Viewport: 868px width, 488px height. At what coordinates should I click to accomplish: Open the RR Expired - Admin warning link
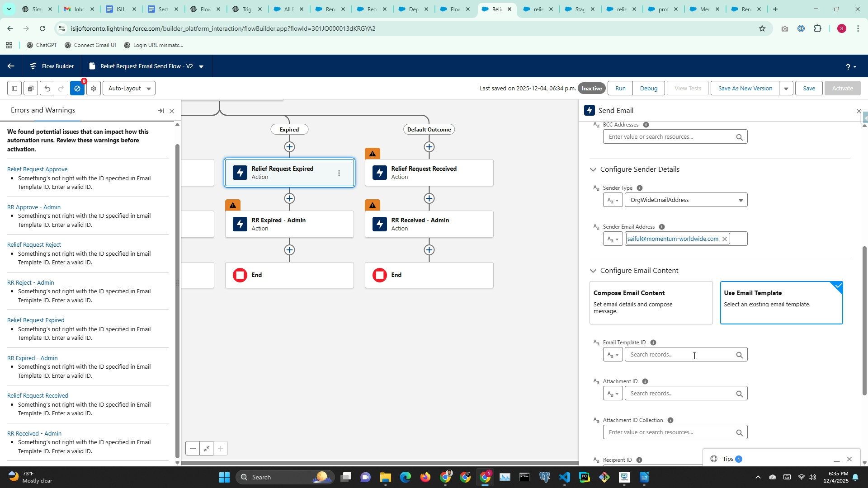click(33, 358)
